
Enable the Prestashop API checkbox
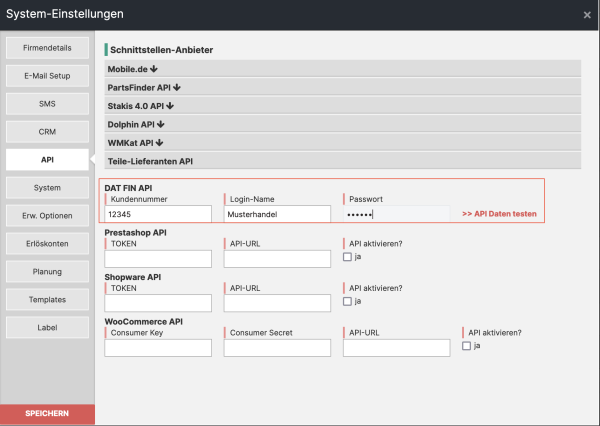point(347,257)
